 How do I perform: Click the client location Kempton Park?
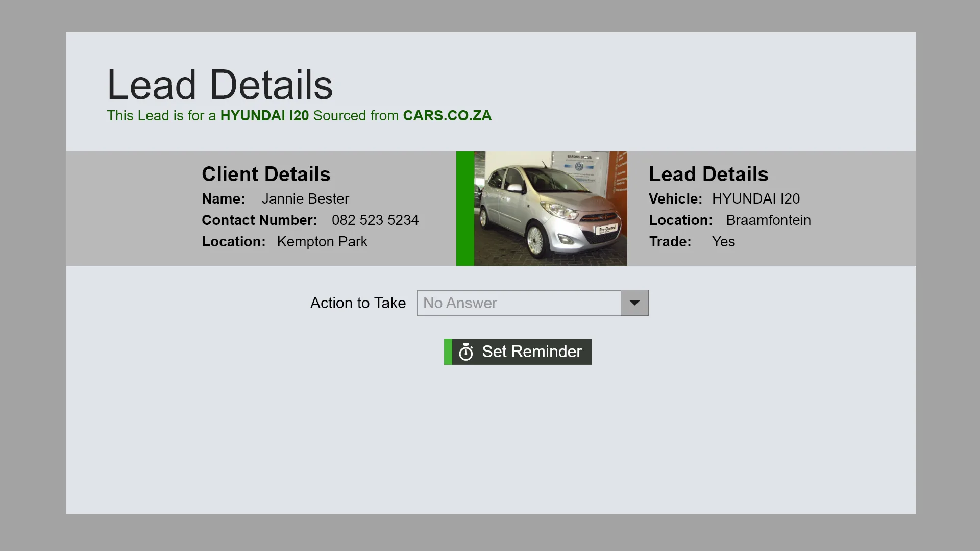(322, 242)
